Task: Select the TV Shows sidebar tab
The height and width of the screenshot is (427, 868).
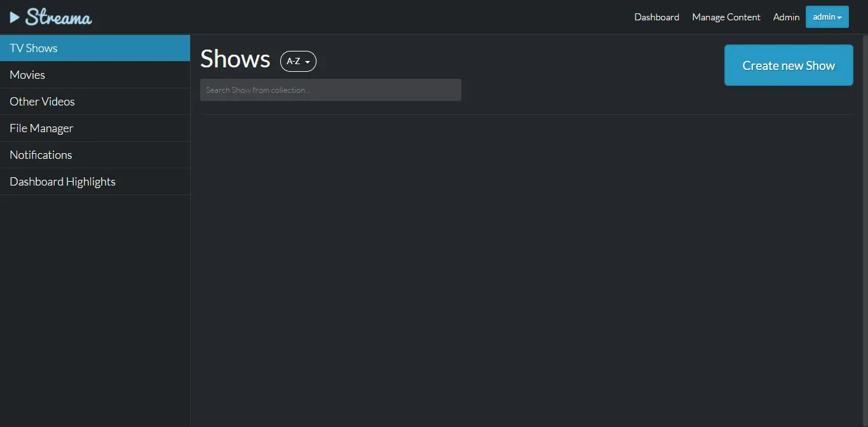Action: (95, 48)
